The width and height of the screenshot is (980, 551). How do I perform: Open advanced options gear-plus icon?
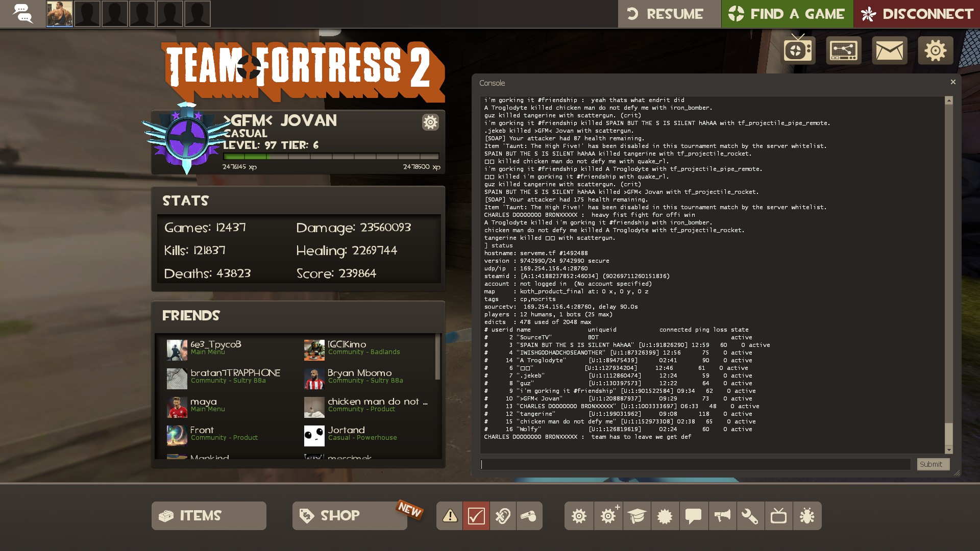(x=608, y=516)
